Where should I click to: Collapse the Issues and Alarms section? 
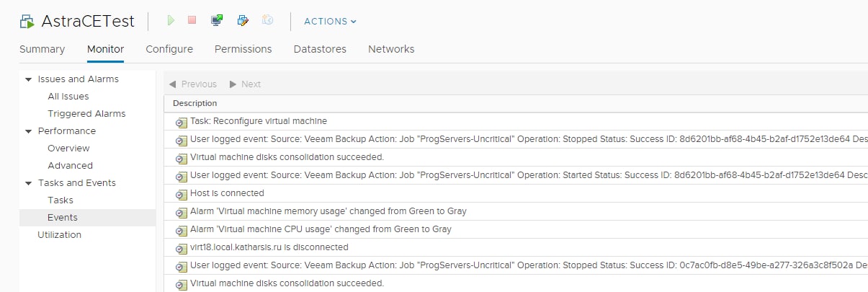click(29, 79)
